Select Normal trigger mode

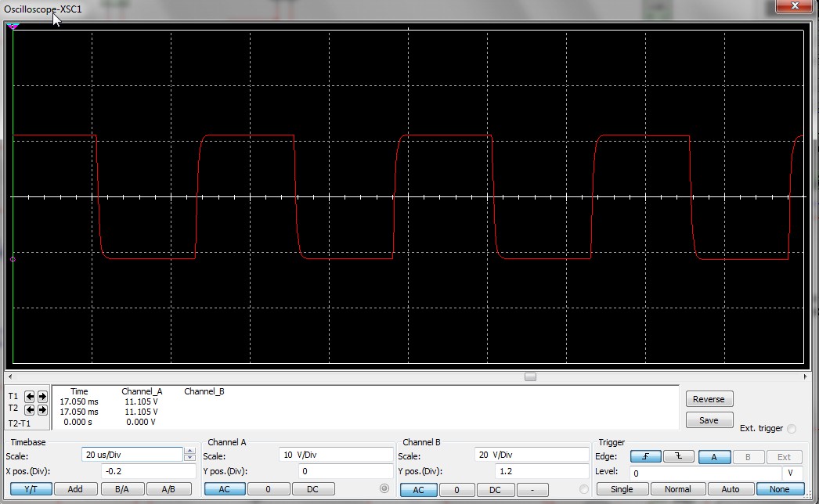[x=678, y=489]
